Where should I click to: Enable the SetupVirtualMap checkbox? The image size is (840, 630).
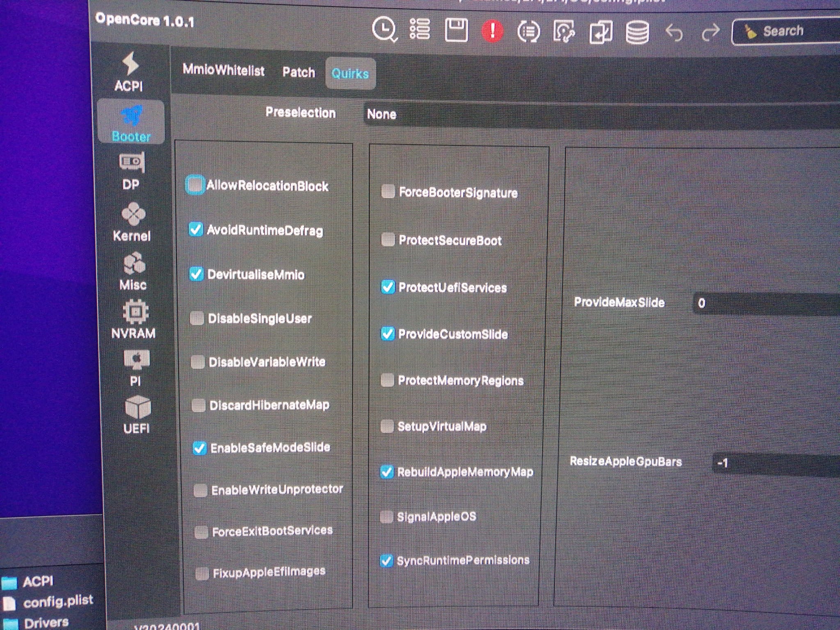[x=387, y=426]
